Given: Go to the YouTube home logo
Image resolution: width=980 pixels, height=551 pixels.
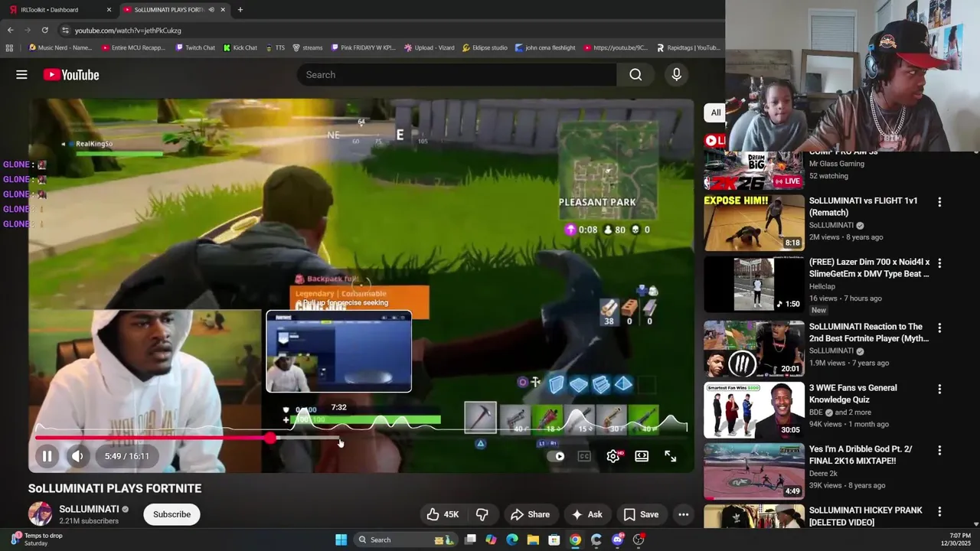Looking at the screenshot, I should point(71,74).
